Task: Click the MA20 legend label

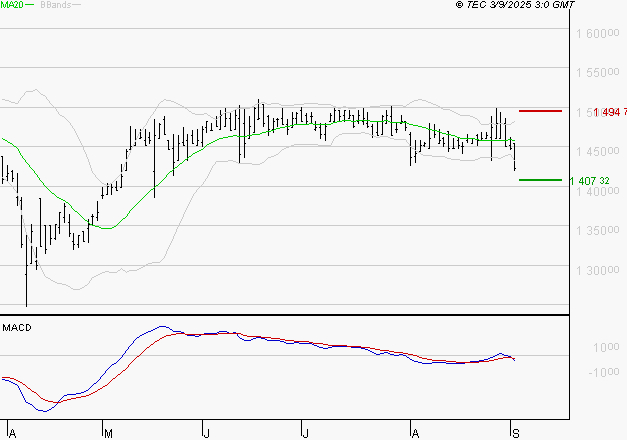Action: pyautogui.click(x=10, y=5)
